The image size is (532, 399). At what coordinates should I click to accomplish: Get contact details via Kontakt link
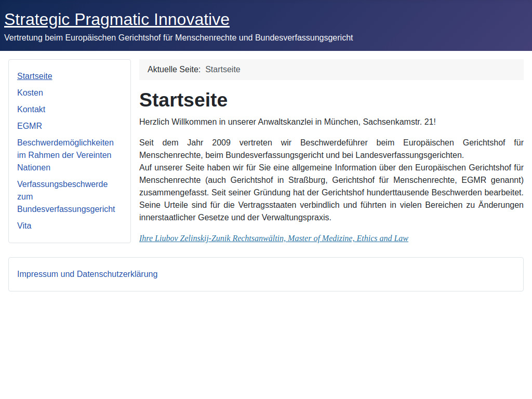[31, 109]
